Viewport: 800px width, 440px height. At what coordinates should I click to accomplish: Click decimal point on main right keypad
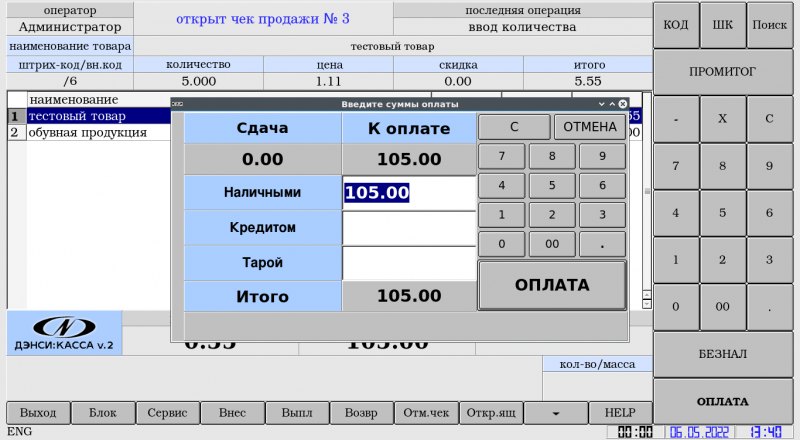click(769, 307)
